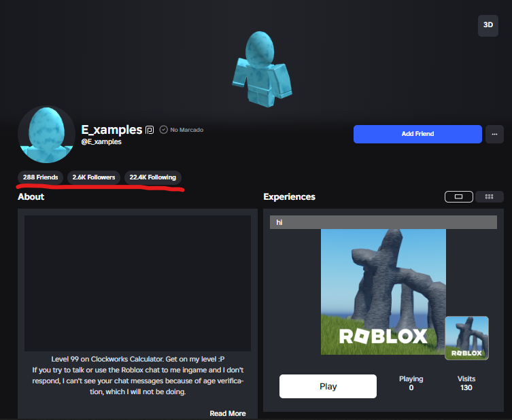Open the 2.6K Followers list
This screenshot has width=512, height=420.
(x=94, y=177)
